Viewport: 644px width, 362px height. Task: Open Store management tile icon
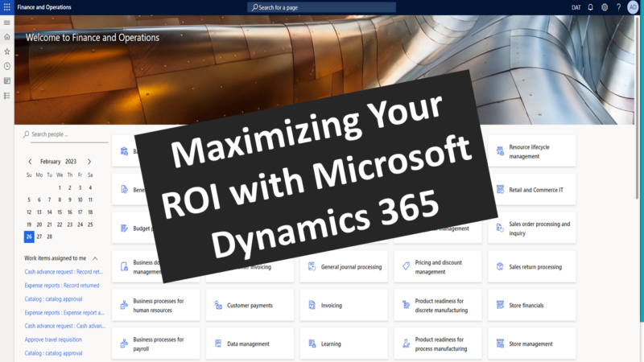tap(500, 343)
